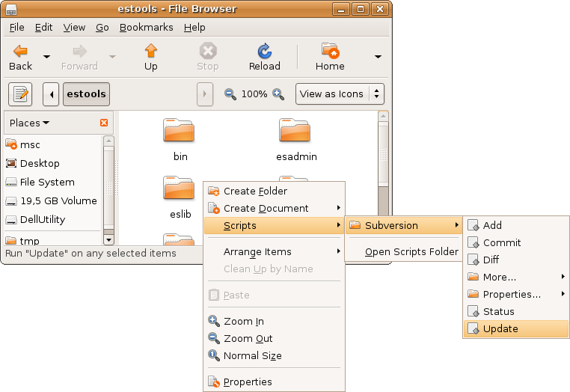Click status bar text Run "Update"
The height and width of the screenshot is (392, 570).
(91, 253)
